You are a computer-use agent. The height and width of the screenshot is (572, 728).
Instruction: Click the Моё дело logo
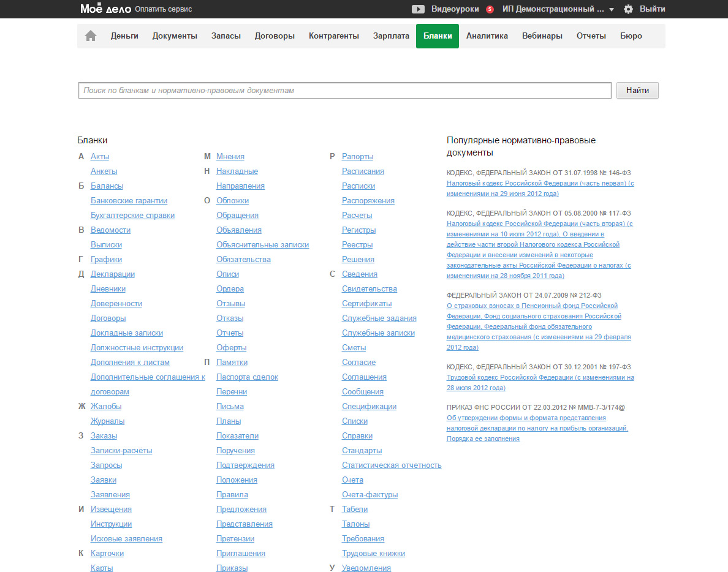[105, 9]
